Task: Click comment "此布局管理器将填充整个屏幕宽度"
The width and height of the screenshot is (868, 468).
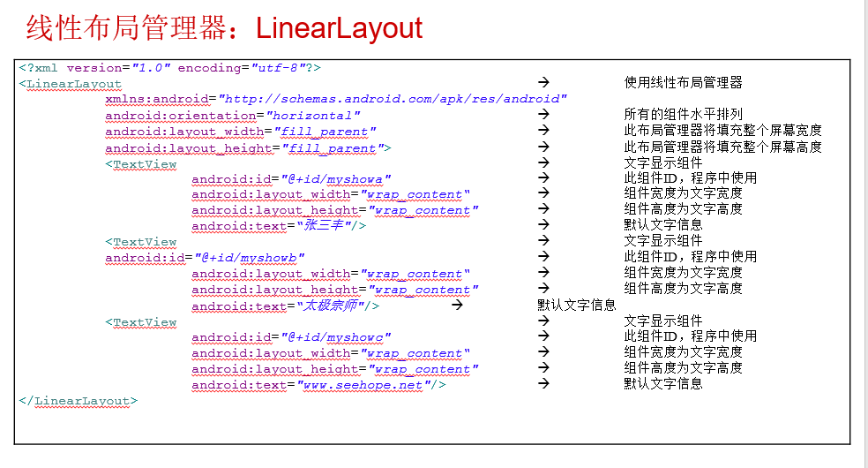Action: 723,130
